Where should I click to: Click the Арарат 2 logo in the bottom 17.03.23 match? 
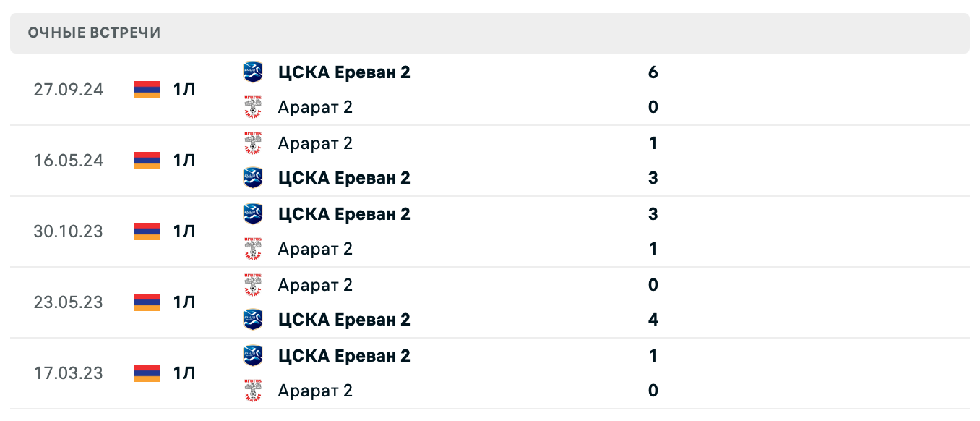pos(254,391)
